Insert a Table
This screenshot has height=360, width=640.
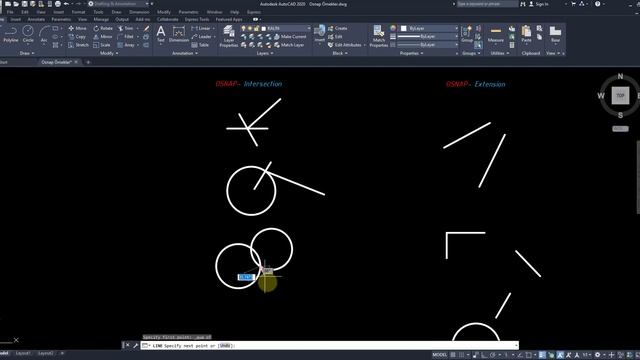point(200,45)
